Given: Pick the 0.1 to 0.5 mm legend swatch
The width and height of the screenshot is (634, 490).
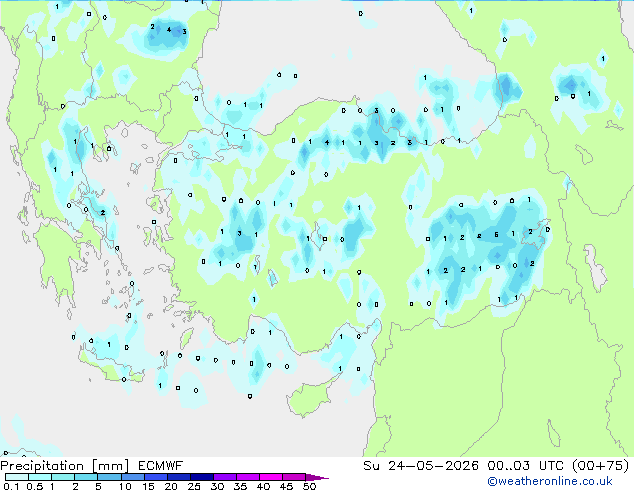Looking at the screenshot, I should pyautogui.click(x=17, y=477).
